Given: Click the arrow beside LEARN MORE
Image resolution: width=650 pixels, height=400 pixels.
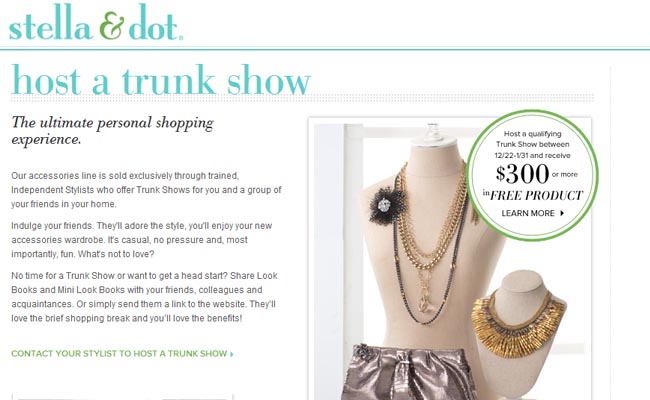Looking at the screenshot, I should pos(562,213).
